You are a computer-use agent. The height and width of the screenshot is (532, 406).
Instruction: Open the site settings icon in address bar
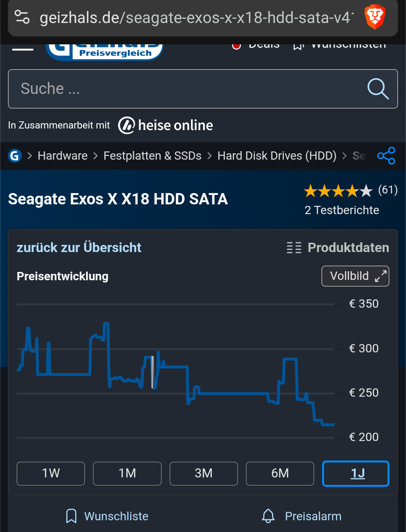[22, 17]
